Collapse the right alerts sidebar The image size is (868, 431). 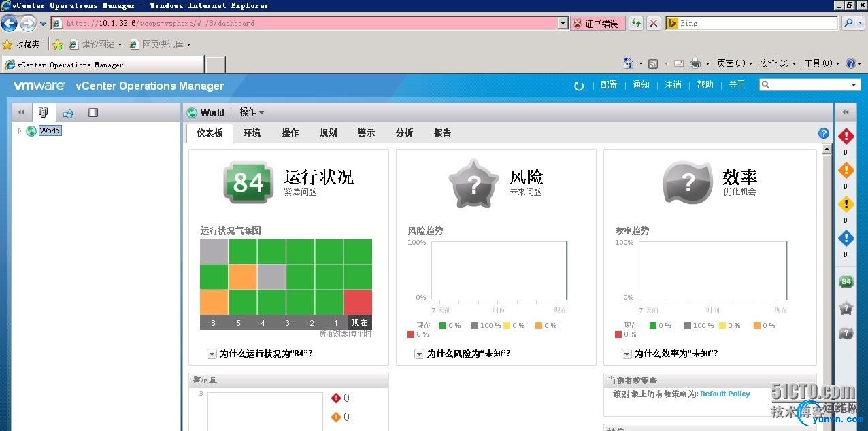[x=846, y=112]
